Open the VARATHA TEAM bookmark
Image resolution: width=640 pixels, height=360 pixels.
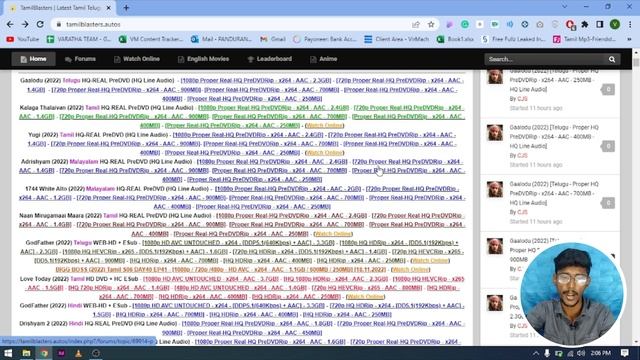pos(79,39)
